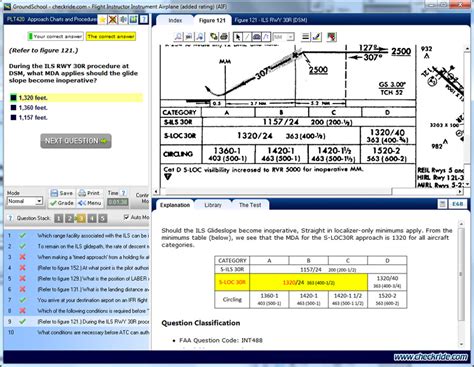
Task: Click the Time help icon
Action: coord(123,193)
